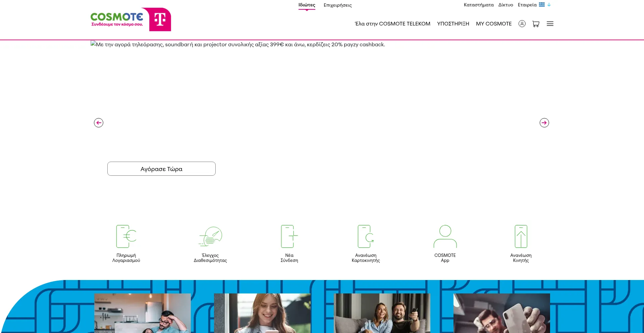The width and height of the screenshot is (644, 333).
Task: Open the user account profile icon
Action: coord(522,24)
